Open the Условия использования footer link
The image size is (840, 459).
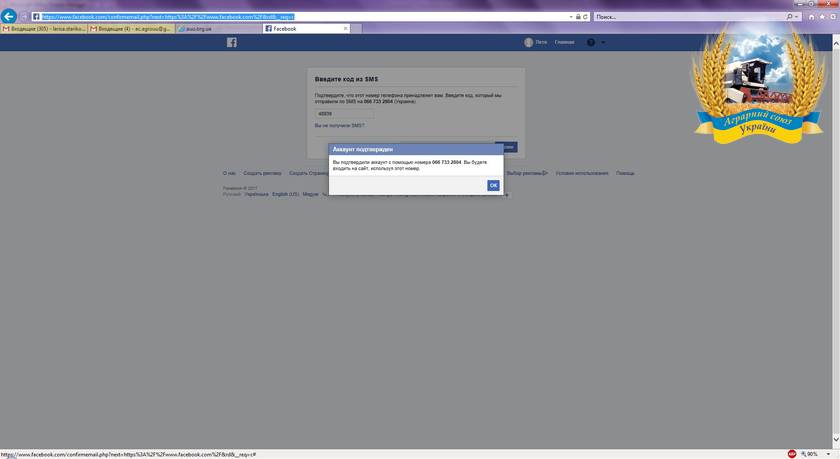[582, 174]
